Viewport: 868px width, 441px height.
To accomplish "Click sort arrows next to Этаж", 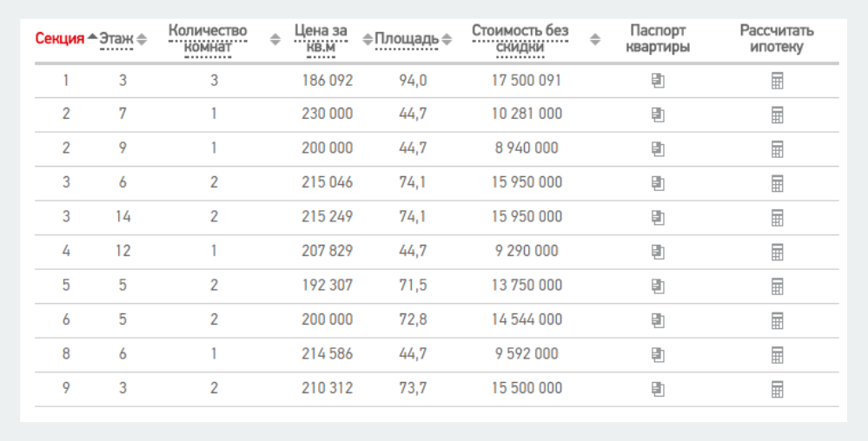I will 142,39.
